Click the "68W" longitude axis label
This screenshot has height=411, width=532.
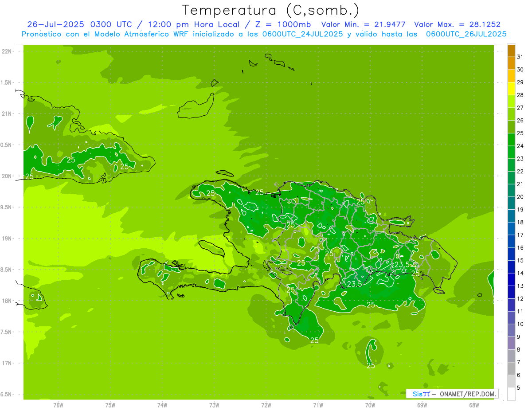click(x=474, y=405)
